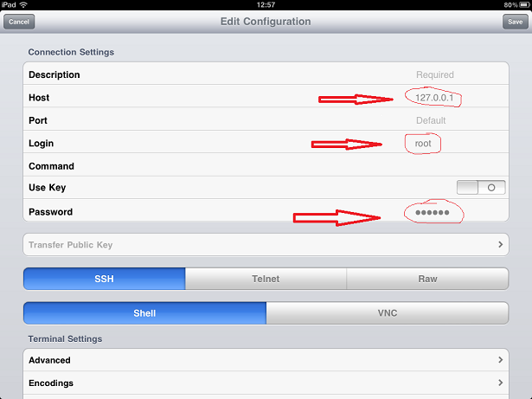Toggle the Use Key switch
The width and height of the screenshot is (532, 399).
coord(482,187)
